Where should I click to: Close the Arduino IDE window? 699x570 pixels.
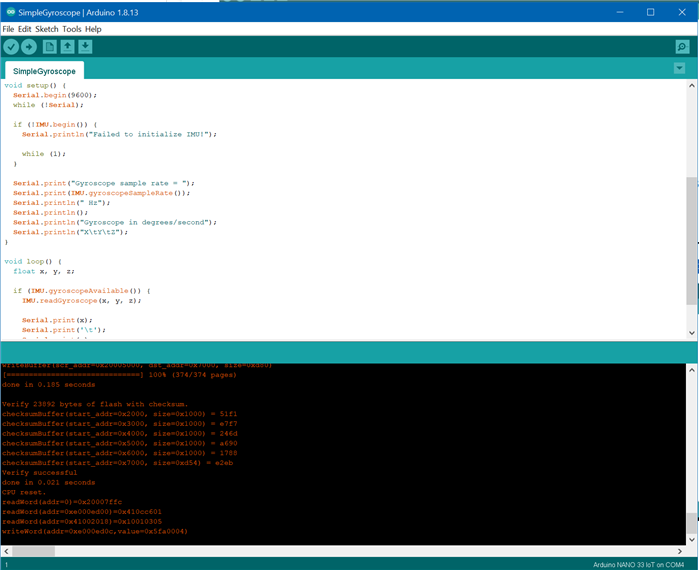682,12
